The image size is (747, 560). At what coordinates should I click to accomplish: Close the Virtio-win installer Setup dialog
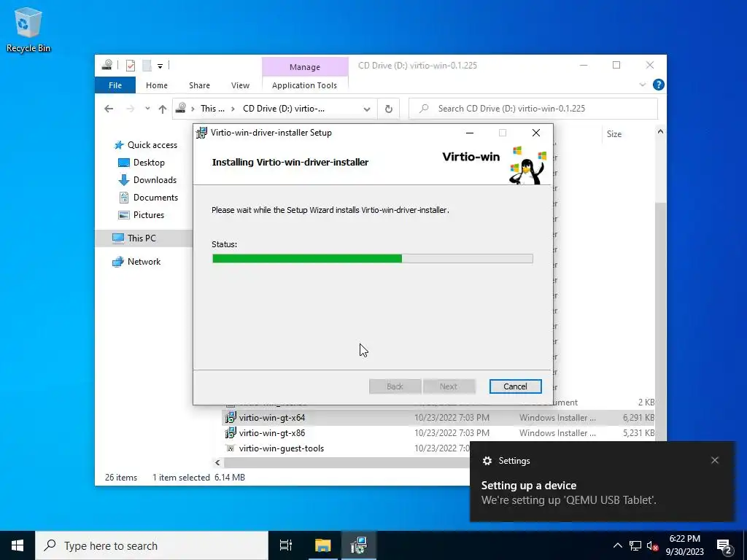536,133
